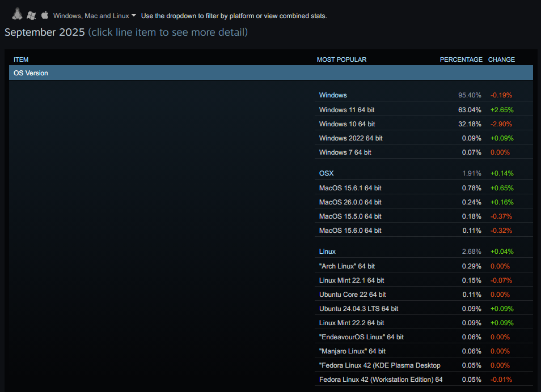Select Fedora Linux 42 Workstation Edition row
The image size is (541, 392).
[424, 379]
